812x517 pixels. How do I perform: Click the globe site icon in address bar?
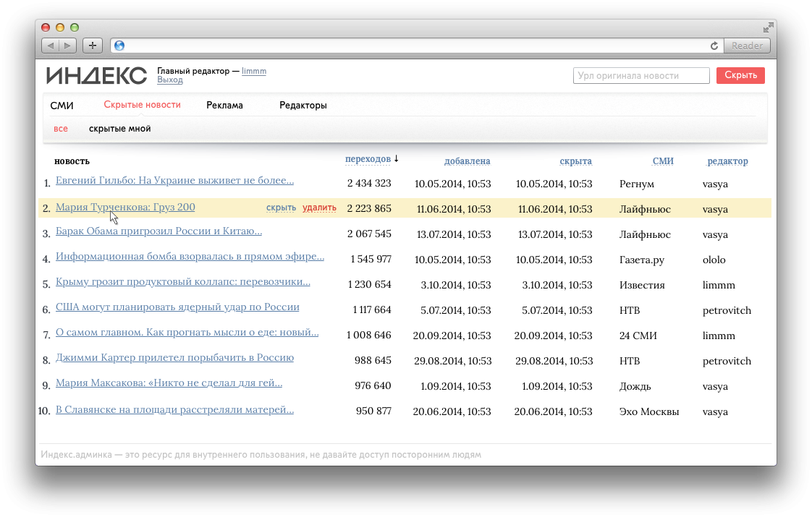click(x=119, y=46)
